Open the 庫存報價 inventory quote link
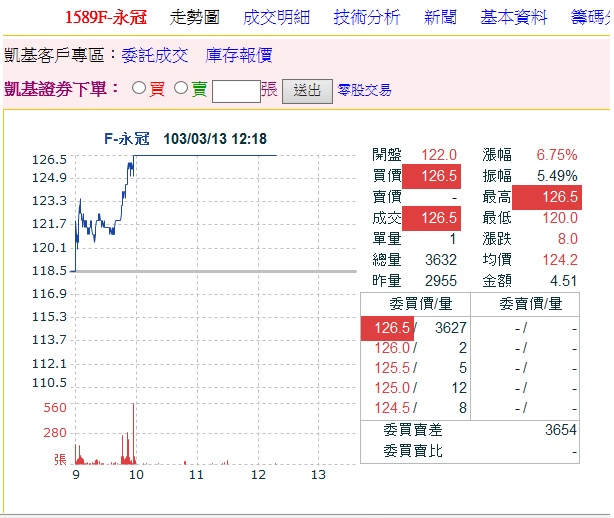 coord(238,56)
